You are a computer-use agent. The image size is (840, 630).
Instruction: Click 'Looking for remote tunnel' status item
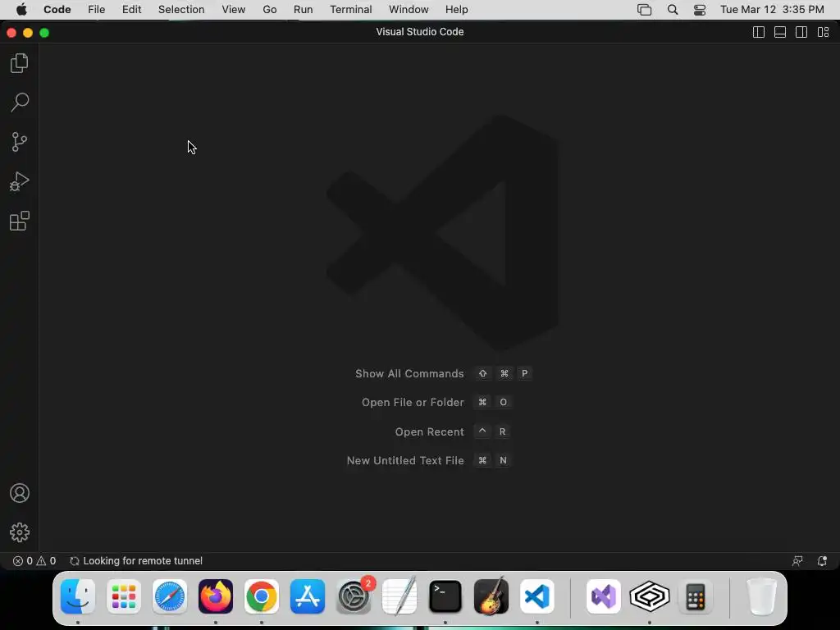coord(136,561)
